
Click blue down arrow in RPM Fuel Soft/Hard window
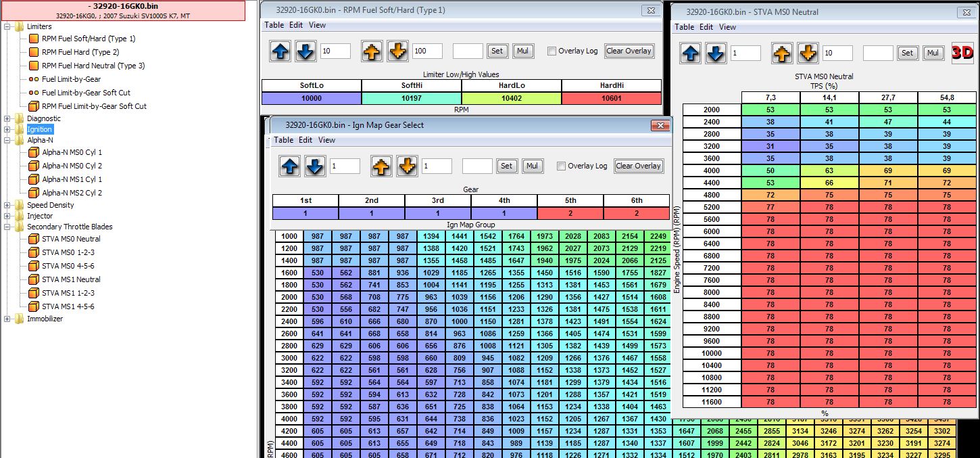coord(305,51)
